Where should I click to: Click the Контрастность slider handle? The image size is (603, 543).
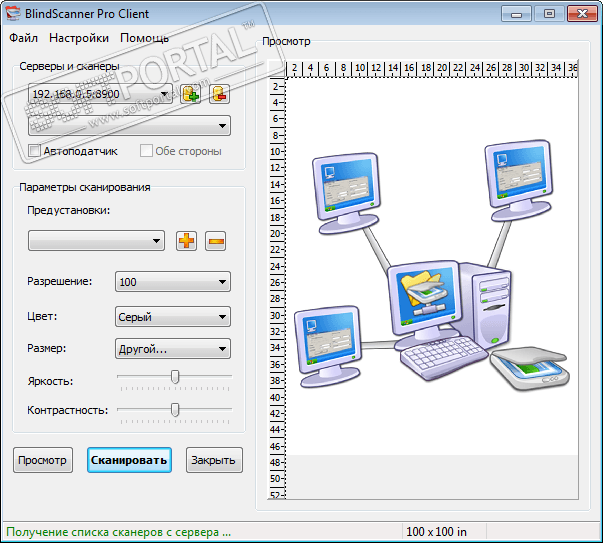[175, 410]
